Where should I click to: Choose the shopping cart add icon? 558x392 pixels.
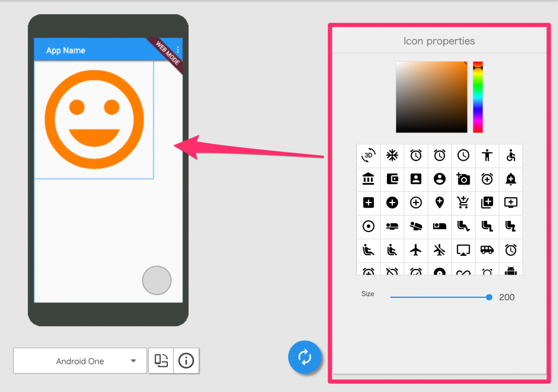point(464,203)
